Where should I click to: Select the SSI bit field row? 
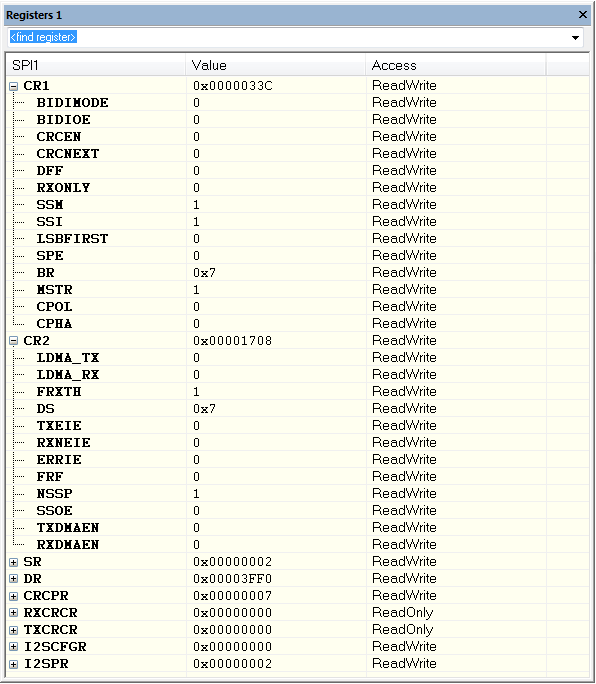point(298,222)
